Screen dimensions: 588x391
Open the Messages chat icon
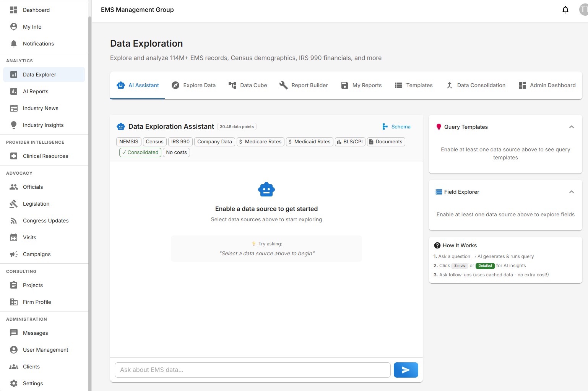pyautogui.click(x=14, y=333)
